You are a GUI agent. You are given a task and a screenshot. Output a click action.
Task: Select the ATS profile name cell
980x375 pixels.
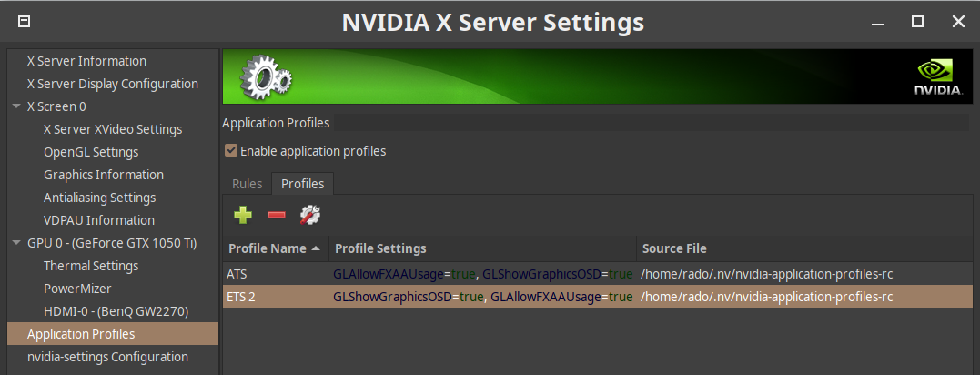(x=276, y=274)
